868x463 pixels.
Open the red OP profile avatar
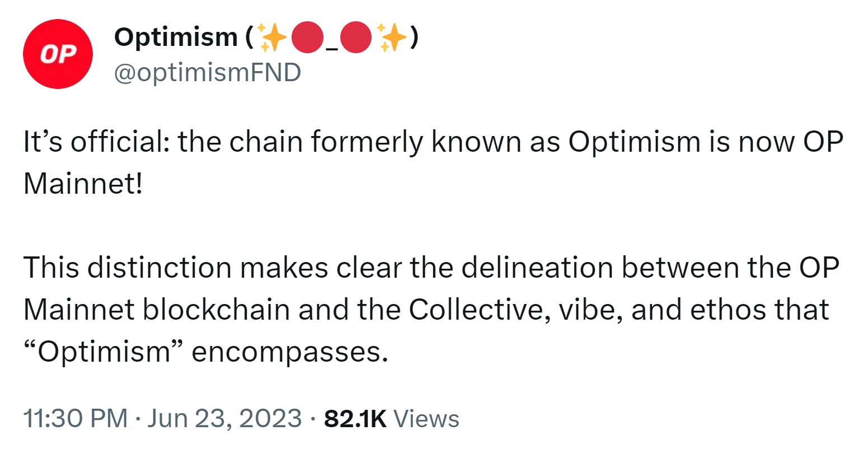click(x=58, y=54)
